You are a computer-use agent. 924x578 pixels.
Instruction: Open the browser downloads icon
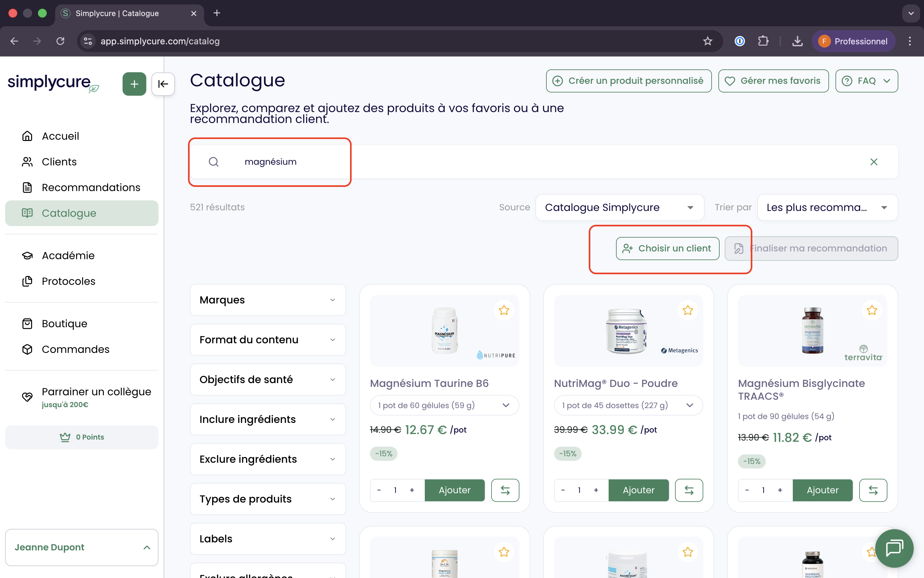[x=797, y=41]
